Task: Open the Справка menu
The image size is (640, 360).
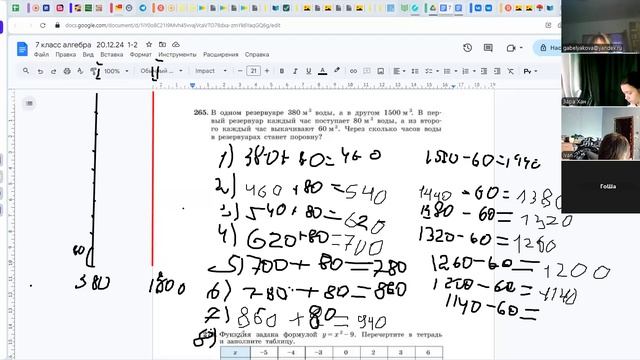Action: point(257,54)
